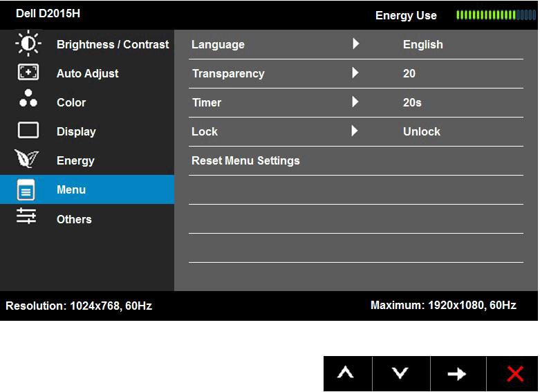Open the Color menu entry
The width and height of the screenshot is (540, 392).
click(x=87, y=102)
